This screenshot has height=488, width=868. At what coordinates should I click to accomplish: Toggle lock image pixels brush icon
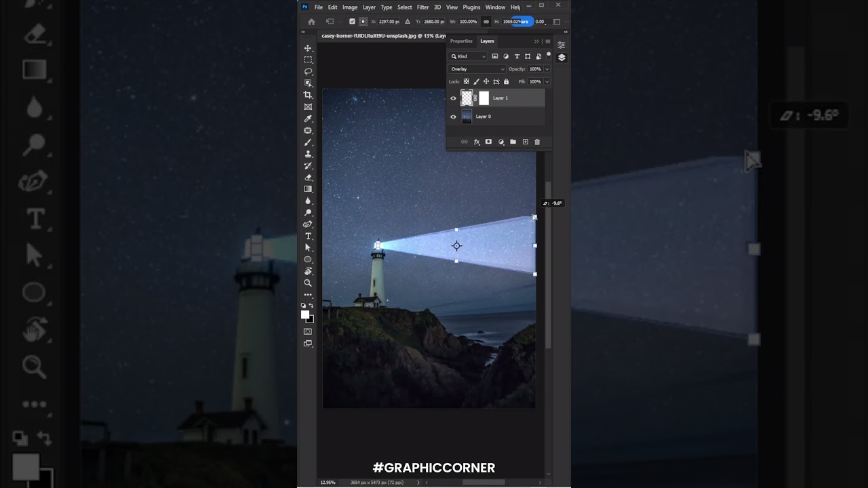tap(476, 81)
